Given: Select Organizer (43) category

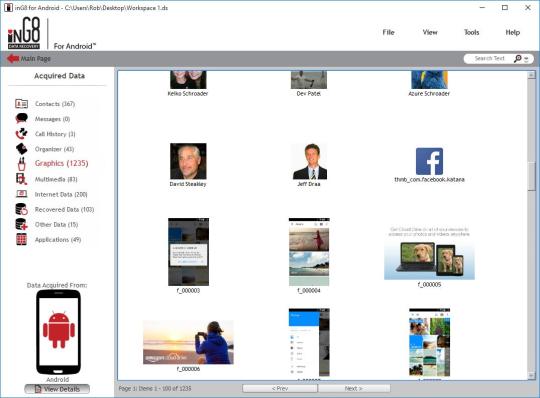Looking at the screenshot, I should (54, 149).
